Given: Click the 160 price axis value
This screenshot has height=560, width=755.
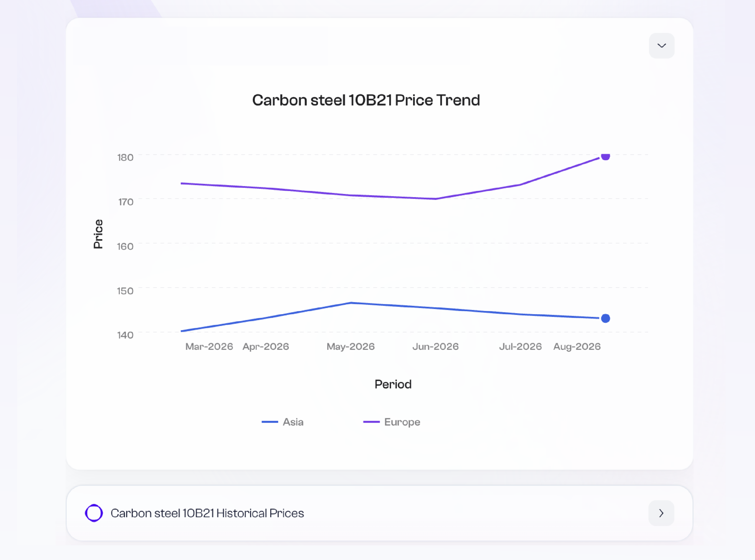Looking at the screenshot, I should [x=125, y=246].
